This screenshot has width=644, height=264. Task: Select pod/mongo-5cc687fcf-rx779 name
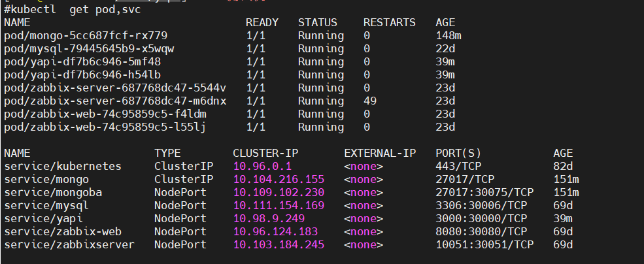(x=86, y=36)
